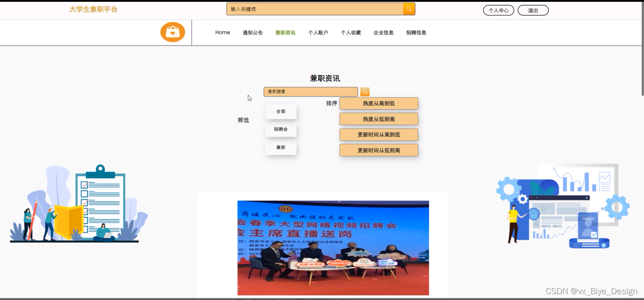Focus the top keyword search field
The width and height of the screenshot is (644, 300).
click(315, 9)
